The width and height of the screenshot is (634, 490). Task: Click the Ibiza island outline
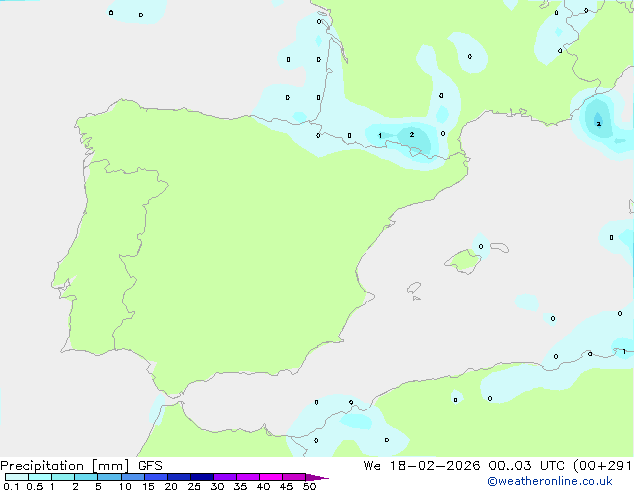pos(414,288)
